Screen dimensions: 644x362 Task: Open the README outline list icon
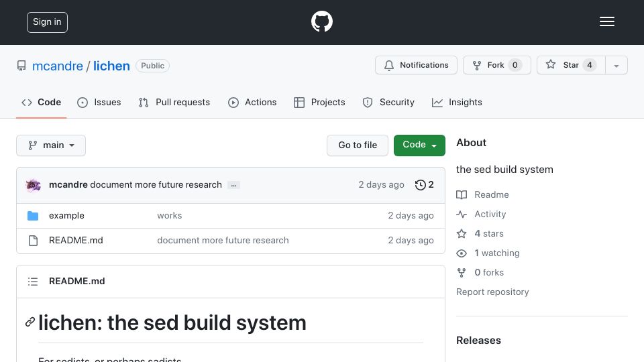click(33, 282)
